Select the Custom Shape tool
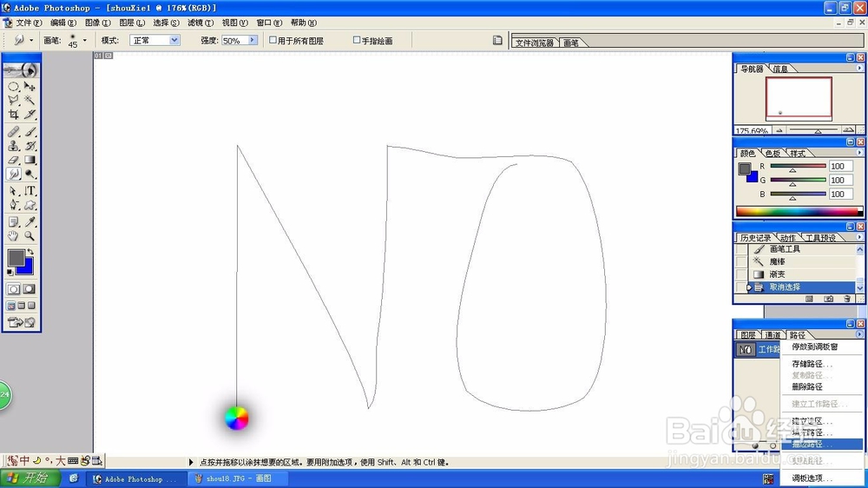The image size is (868, 488). tap(30, 205)
